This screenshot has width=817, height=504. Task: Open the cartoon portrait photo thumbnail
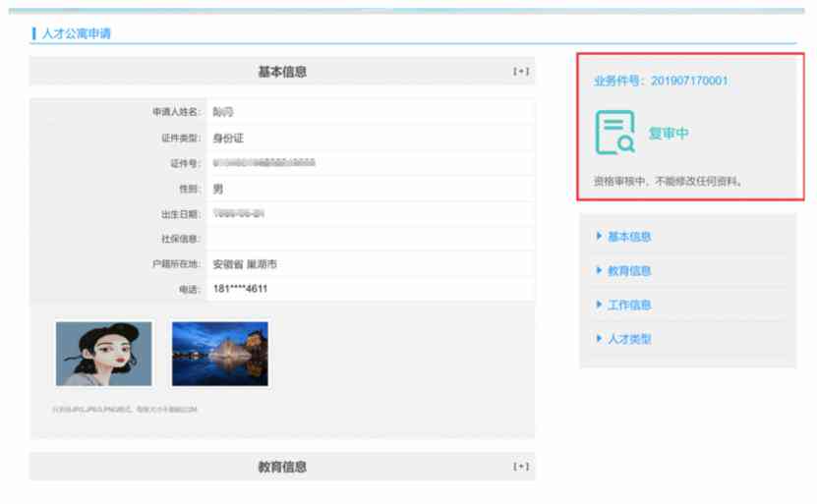pyautogui.click(x=103, y=354)
